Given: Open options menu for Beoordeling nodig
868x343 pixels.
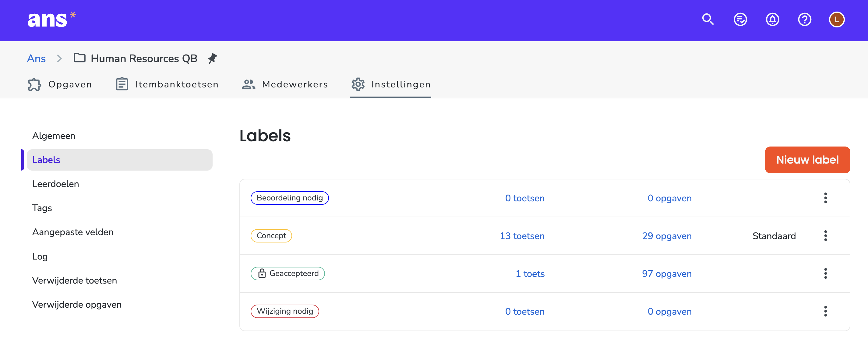Looking at the screenshot, I should [x=826, y=198].
